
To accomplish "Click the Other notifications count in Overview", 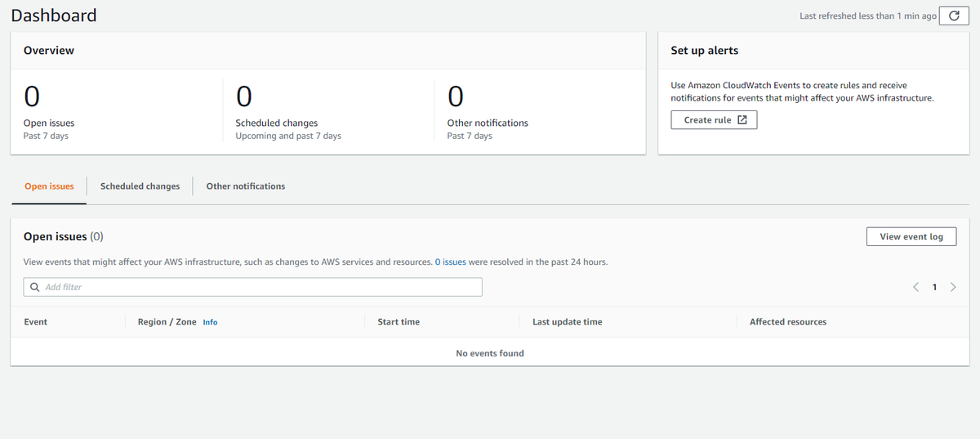I will click(x=456, y=96).
